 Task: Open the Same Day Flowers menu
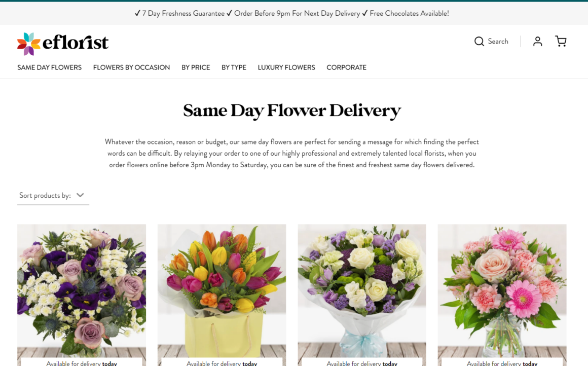click(x=49, y=67)
